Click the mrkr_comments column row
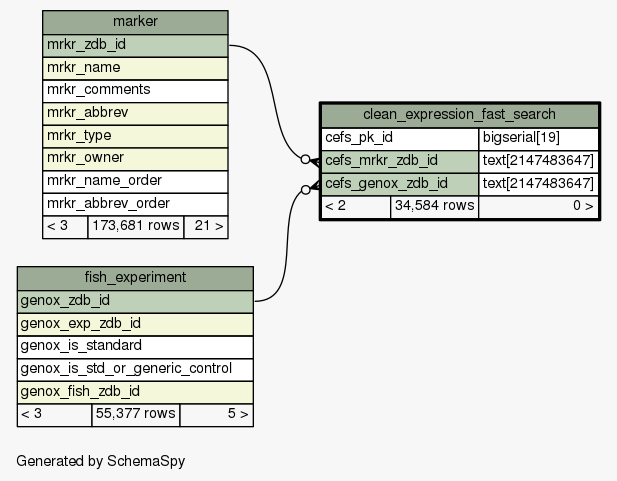617x481 pixels. (x=135, y=90)
